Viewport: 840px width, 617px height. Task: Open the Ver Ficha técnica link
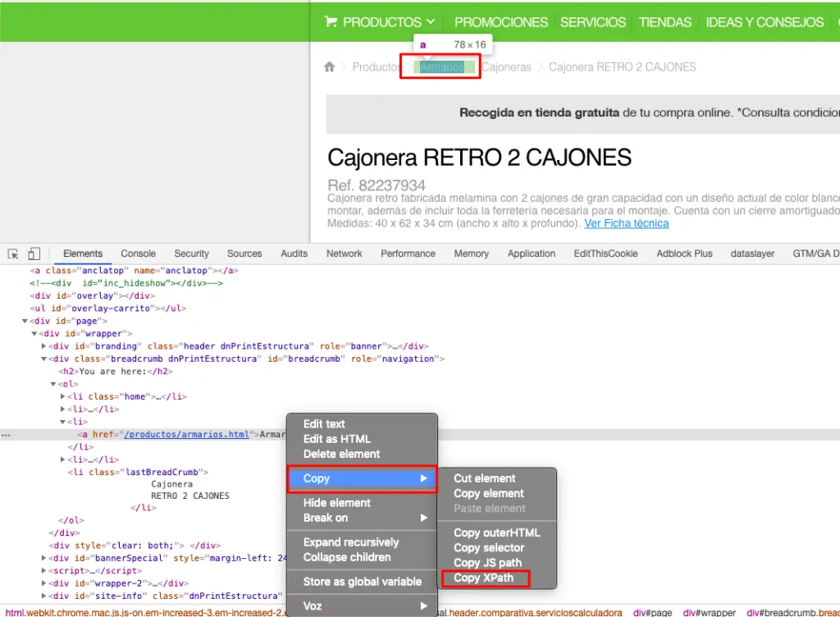626,223
